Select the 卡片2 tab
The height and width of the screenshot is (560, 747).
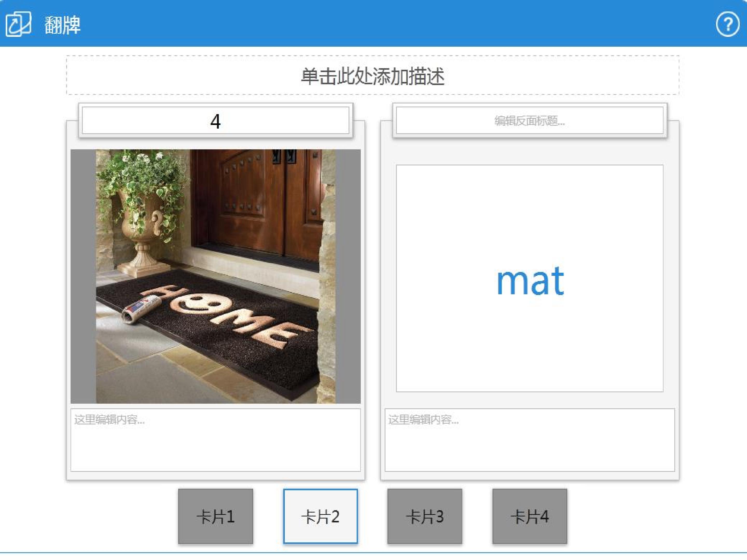[x=320, y=516]
